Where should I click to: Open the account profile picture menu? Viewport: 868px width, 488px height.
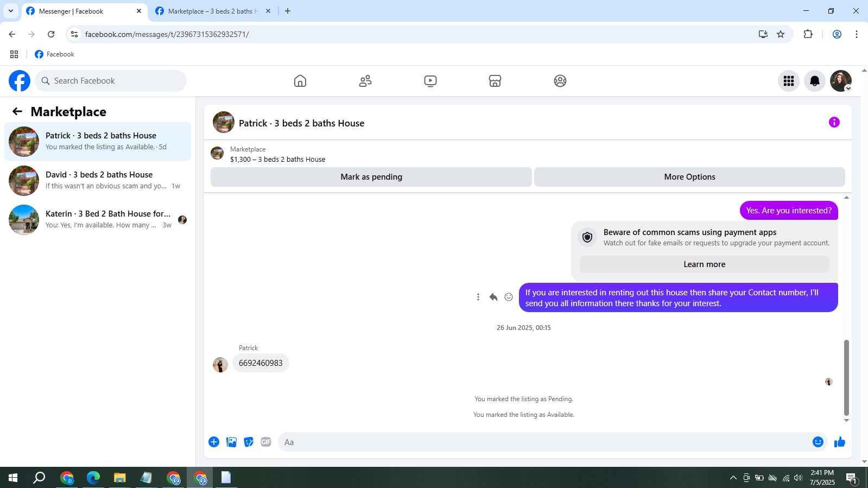click(841, 81)
